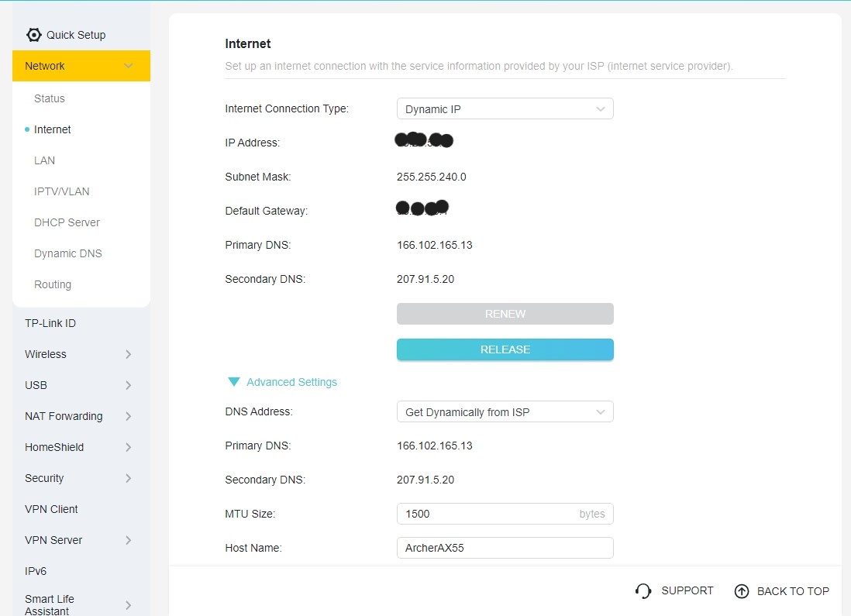The width and height of the screenshot is (851, 616).
Task: Open the IPv6 page
Action: [x=36, y=571]
